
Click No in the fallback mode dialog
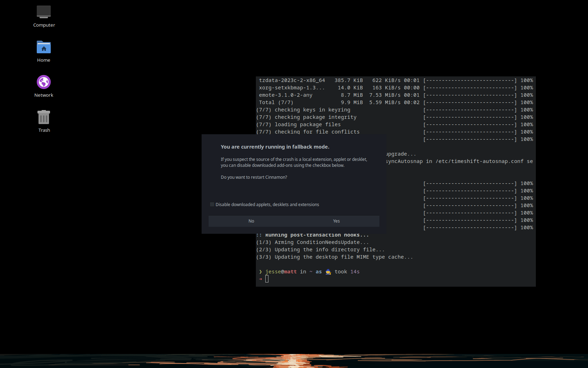(251, 221)
